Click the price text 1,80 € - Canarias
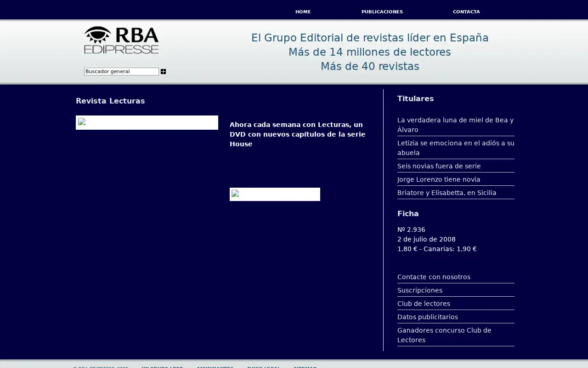Viewport: 588px width, 368px height. coord(437,249)
